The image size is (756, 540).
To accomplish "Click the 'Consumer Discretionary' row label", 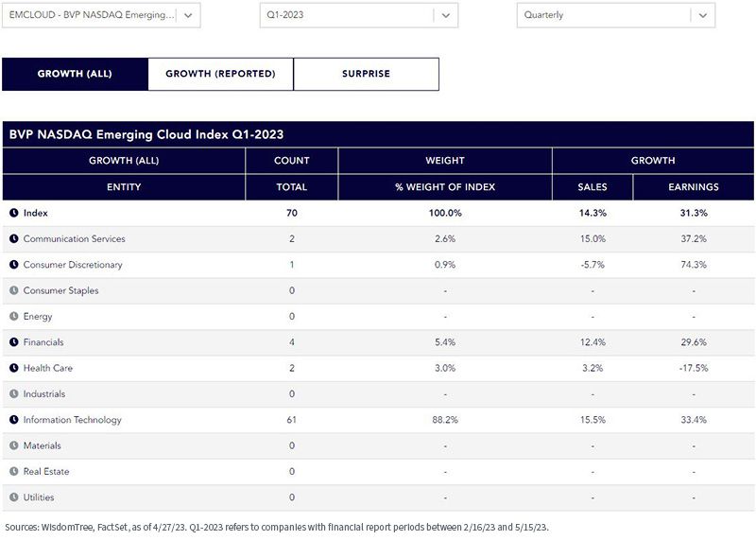I will [x=73, y=265].
